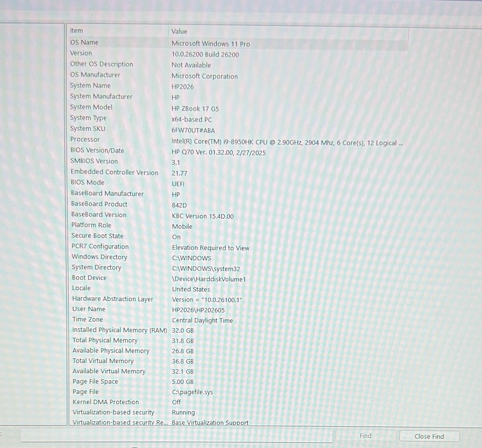Click the HP value for BaseBoard Manufacturer
This screenshot has height=448, width=482.
(x=176, y=194)
